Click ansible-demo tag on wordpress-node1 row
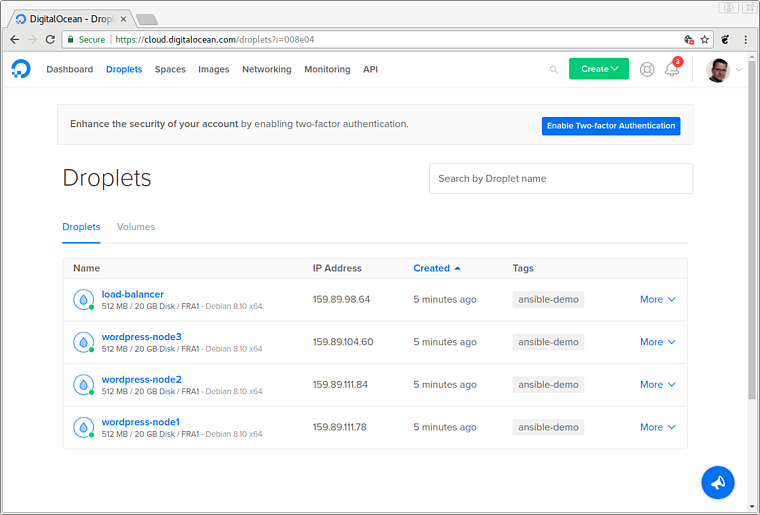This screenshot has width=760, height=515. [x=548, y=427]
